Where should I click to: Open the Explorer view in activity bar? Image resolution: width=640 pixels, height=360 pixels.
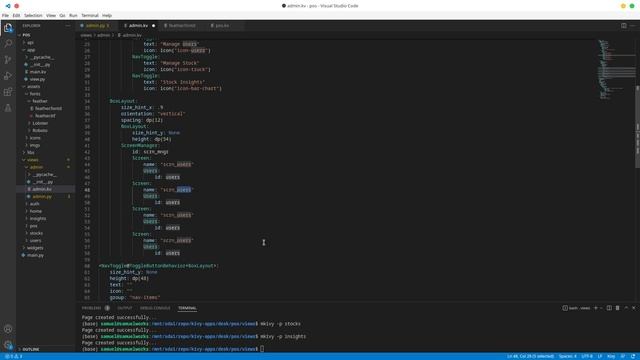tap(8, 28)
